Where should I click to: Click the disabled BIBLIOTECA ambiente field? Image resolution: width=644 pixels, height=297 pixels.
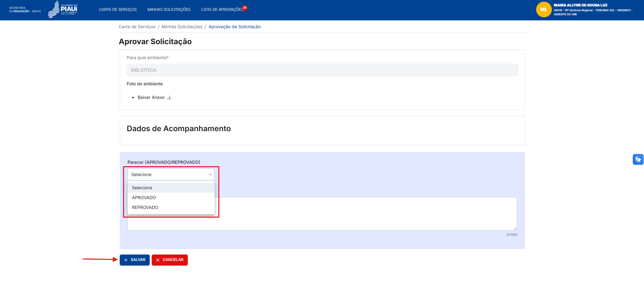(322, 70)
